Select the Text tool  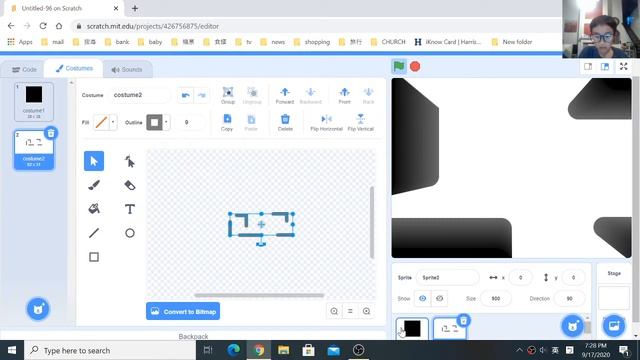[130, 209]
